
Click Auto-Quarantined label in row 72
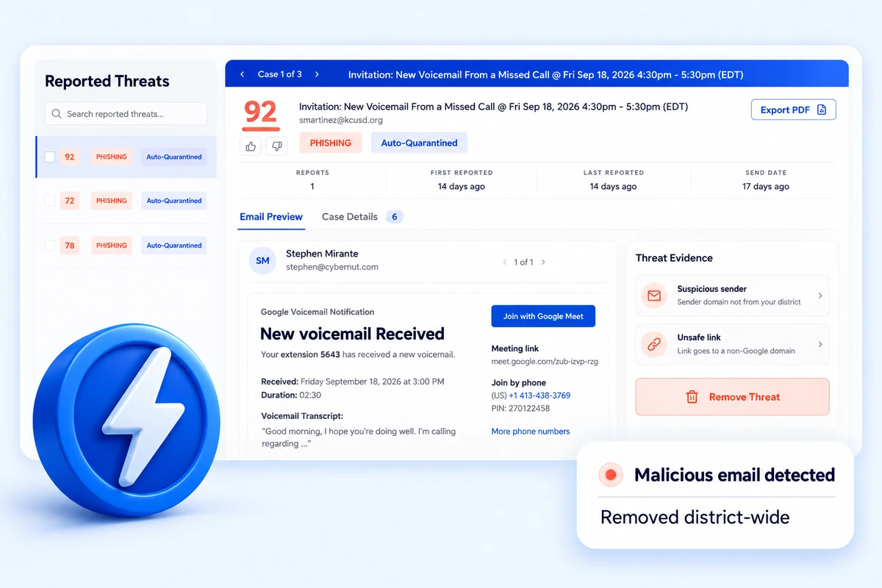pyautogui.click(x=174, y=201)
